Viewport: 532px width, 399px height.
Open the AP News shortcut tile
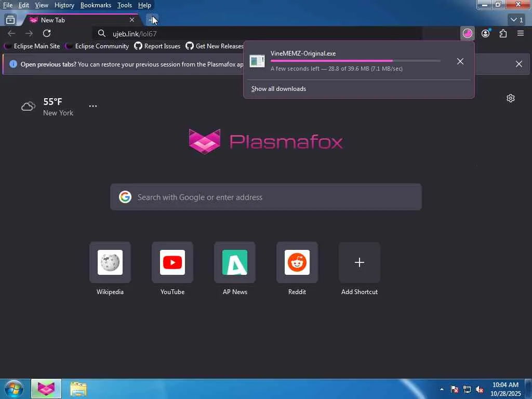point(235,262)
